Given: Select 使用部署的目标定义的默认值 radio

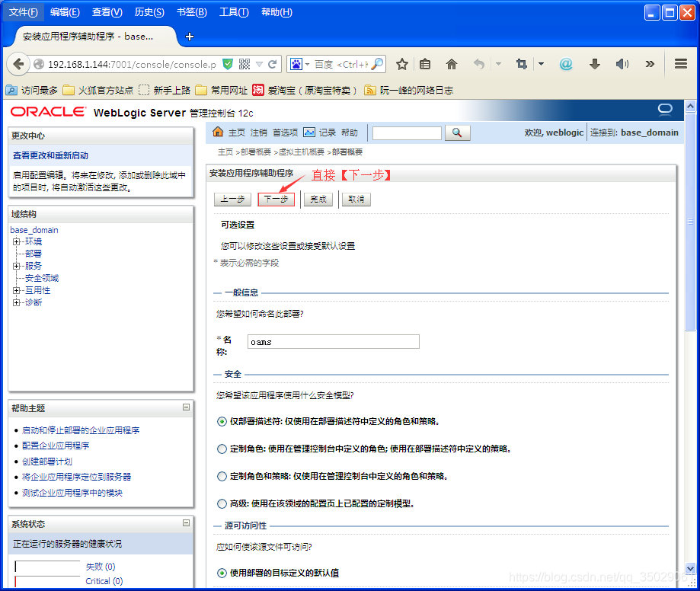Looking at the screenshot, I should pos(222,573).
